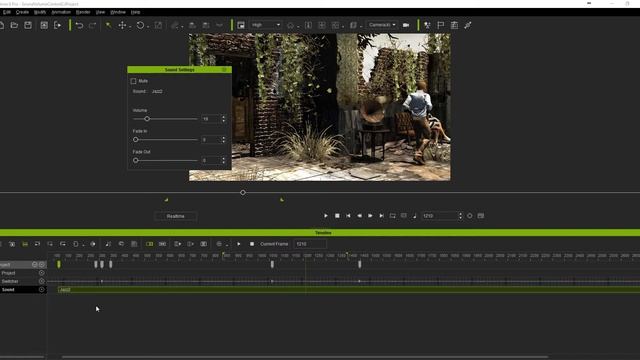Image resolution: width=640 pixels, height=360 pixels.
Task: Open the Edit menu
Action: coord(7,12)
